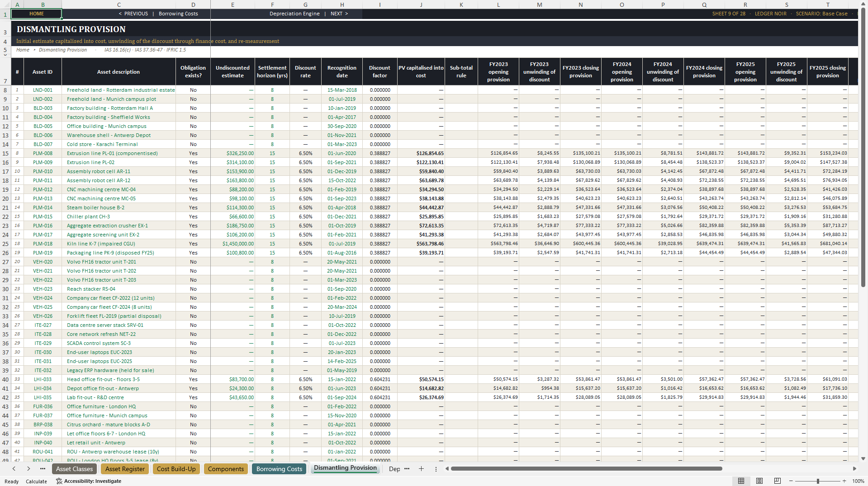Image resolution: width=868 pixels, height=486 pixels.
Task: Click the 100% zoom level
Action: [x=858, y=481]
